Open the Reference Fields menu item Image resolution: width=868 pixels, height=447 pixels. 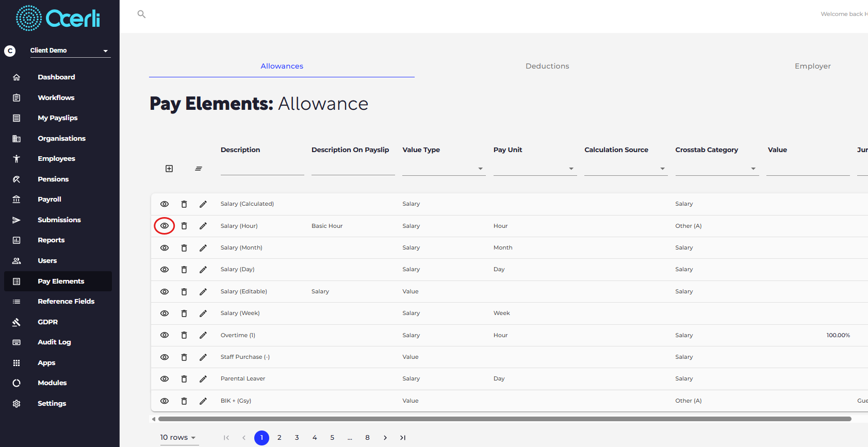(x=58, y=302)
